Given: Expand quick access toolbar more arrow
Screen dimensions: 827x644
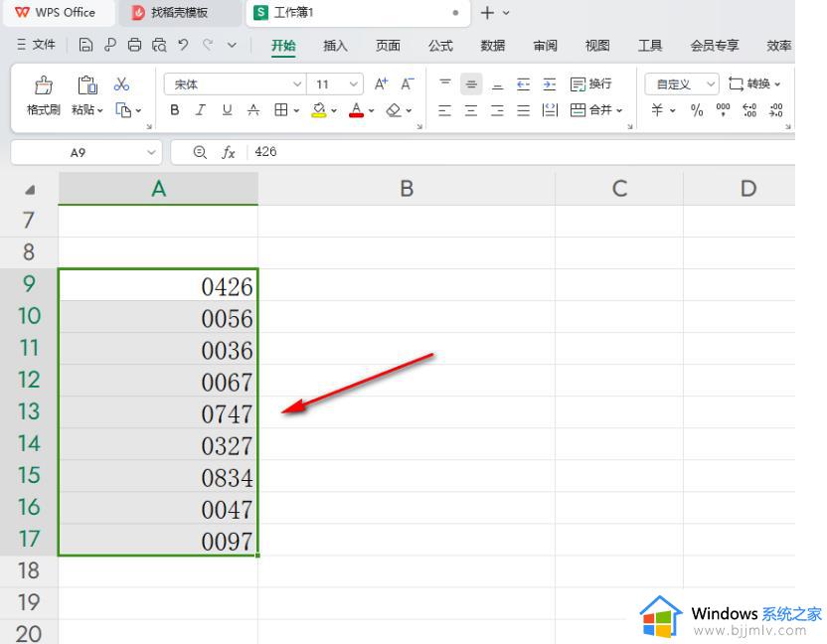Looking at the screenshot, I should point(232,46).
